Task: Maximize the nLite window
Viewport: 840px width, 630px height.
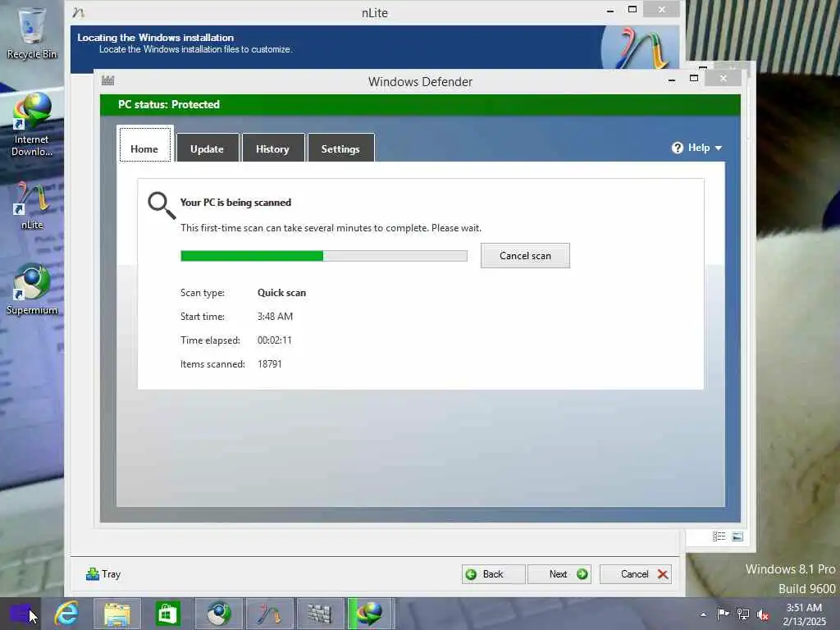Action: pyautogui.click(x=632, y=10)
